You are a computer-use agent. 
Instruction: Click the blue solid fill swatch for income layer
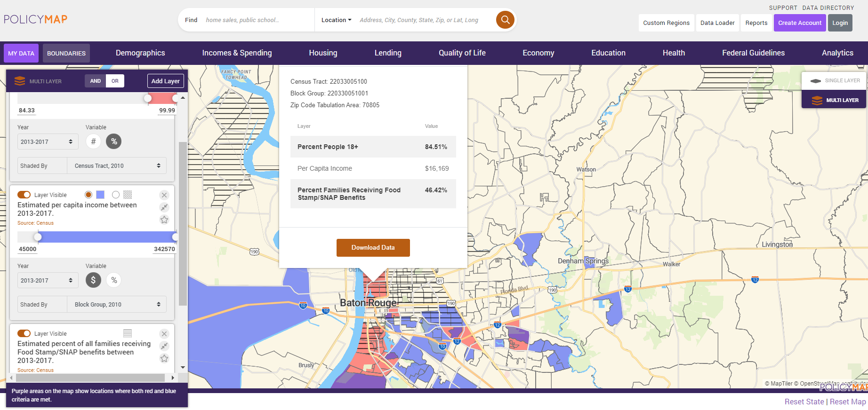point(100,195)
